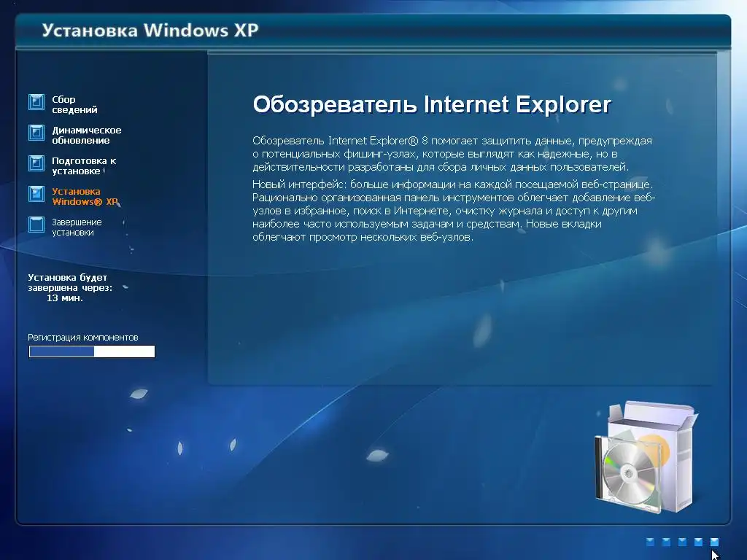The height and width of the screenshot is (560, 747).
Task: Click the software box with CD icon
Action: click(x=646, y=457)
